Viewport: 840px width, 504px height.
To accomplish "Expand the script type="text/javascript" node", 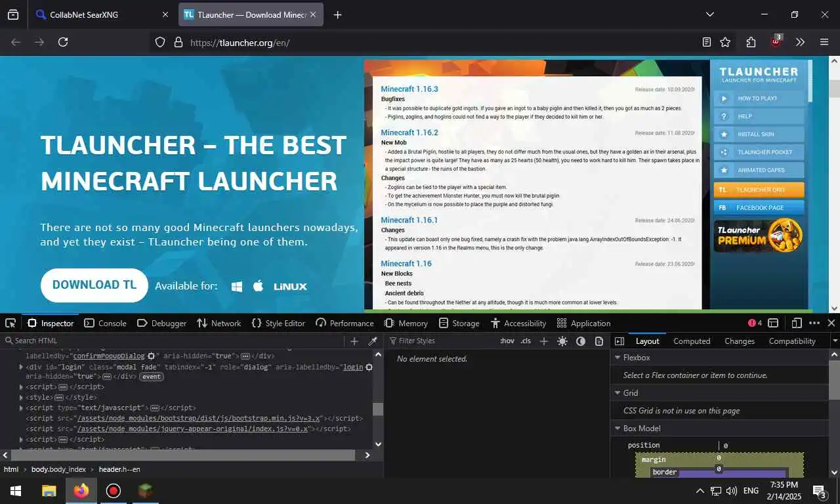I will (21, 408).
